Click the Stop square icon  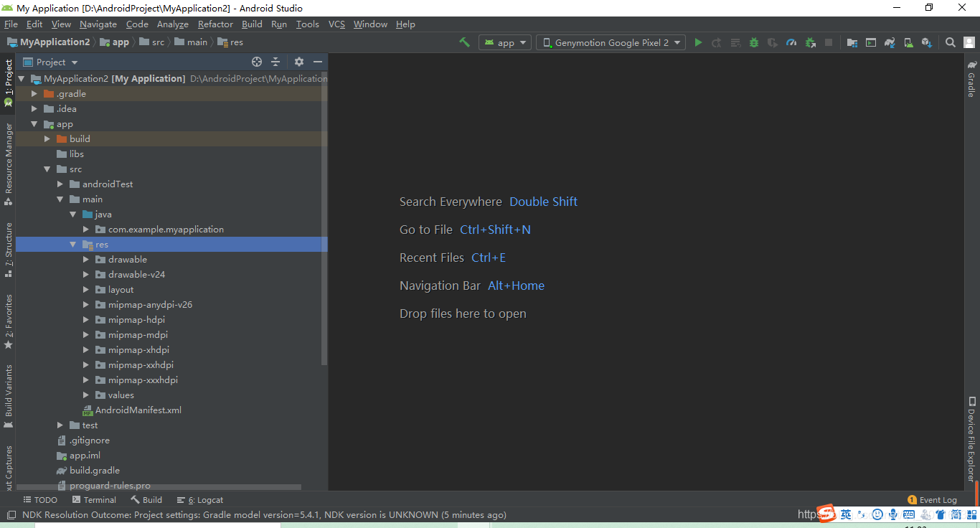coord(829,42)
